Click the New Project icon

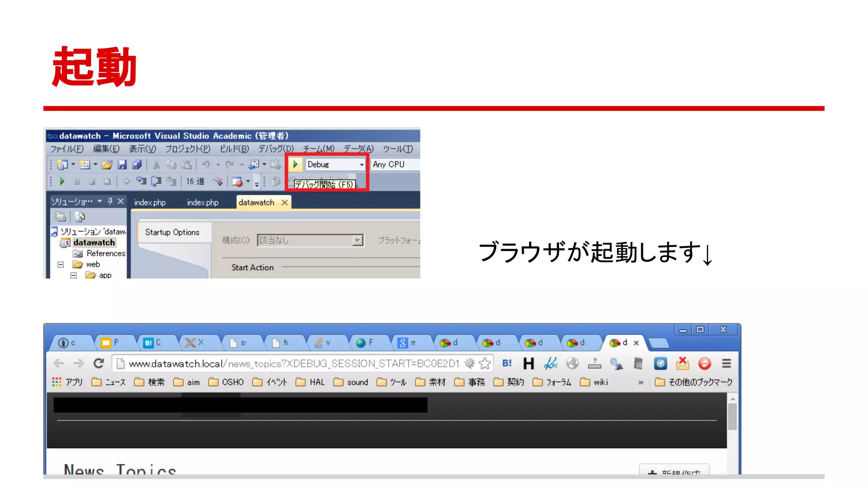[63, 164]
